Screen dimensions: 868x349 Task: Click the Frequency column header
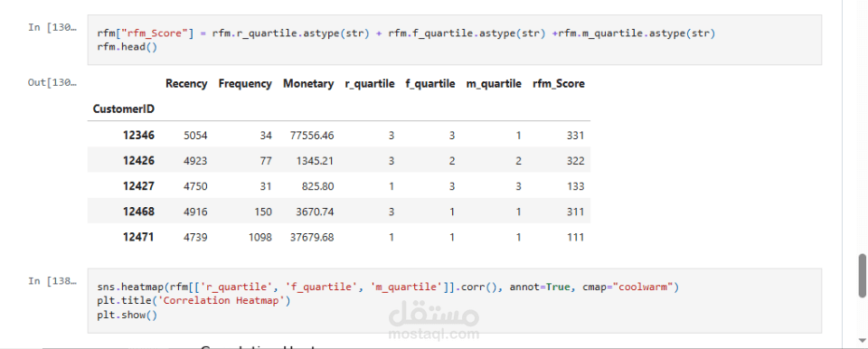(x=245, y=84)
